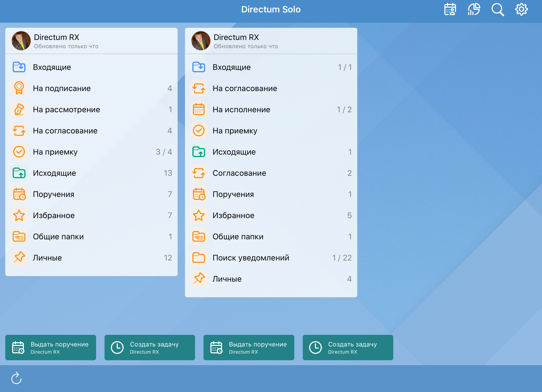
Task: Open settings gear in header
Action: (521, 10)
